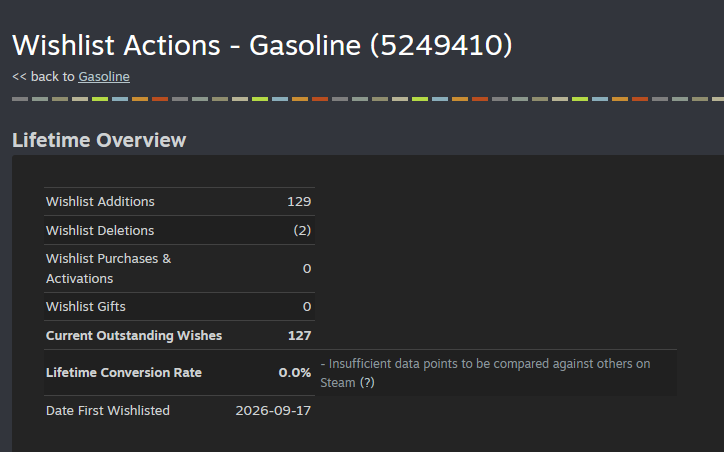Select the Wishlist Deletions value (2)
The image size is (724, 452).
tap(302, 230)
